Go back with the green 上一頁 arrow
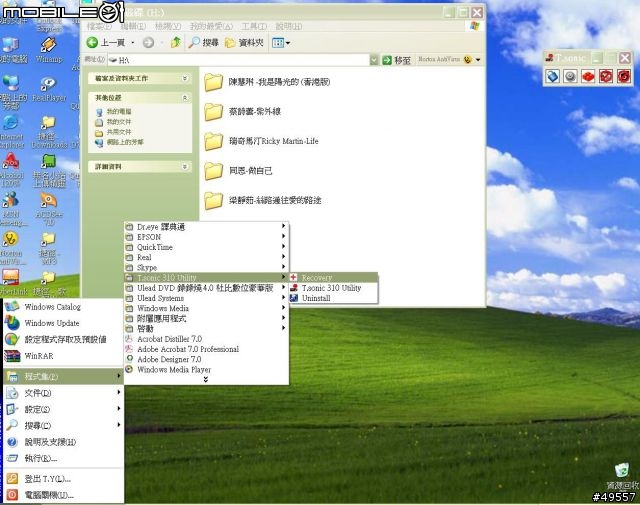Image resolution: width=640 pixels, height=505 pixels. coord(106,42)
